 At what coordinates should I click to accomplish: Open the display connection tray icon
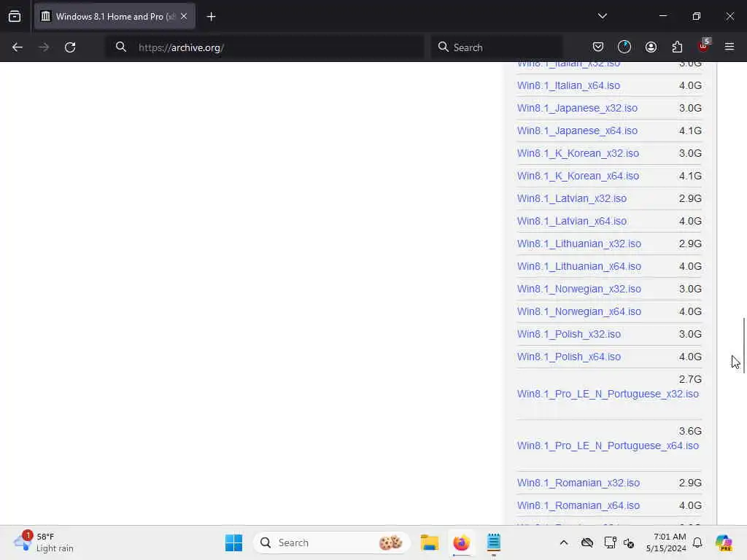pos(610,542)
